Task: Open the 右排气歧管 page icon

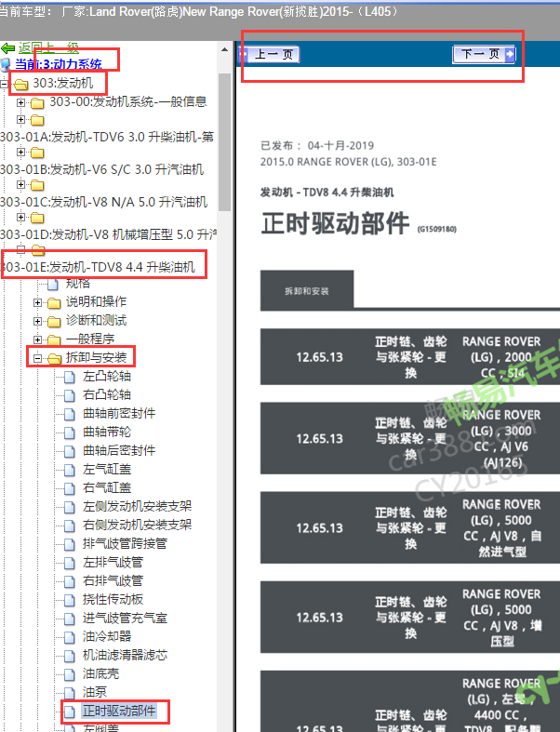Action: (x=69, y=581)
